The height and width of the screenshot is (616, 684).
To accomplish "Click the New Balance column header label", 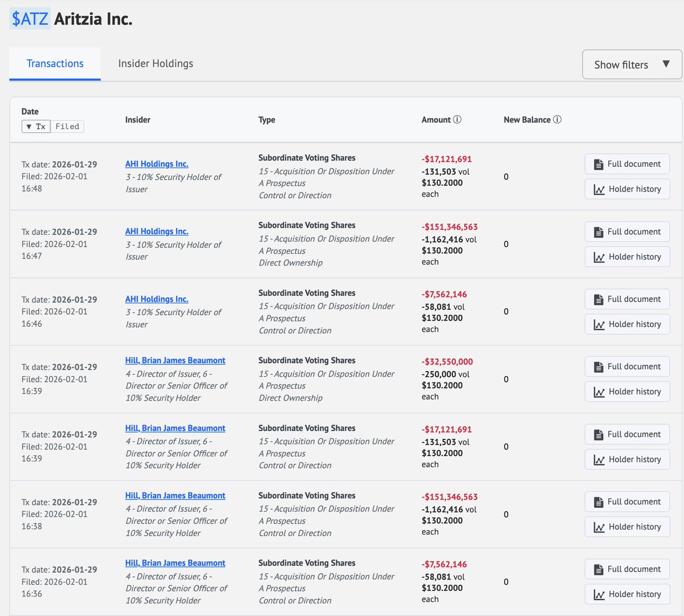I will point(527,120).
